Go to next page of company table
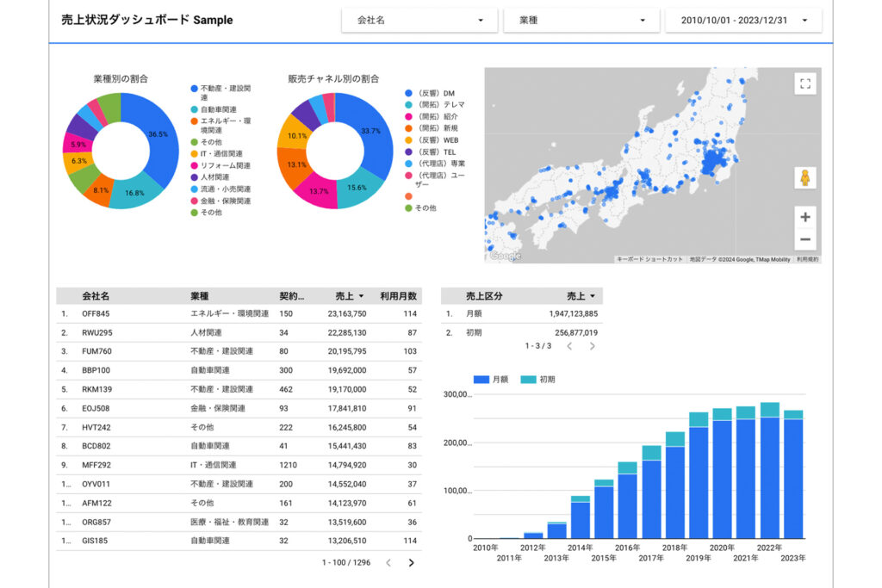Viewport: 882px width, 588px height. pos(411,563)
